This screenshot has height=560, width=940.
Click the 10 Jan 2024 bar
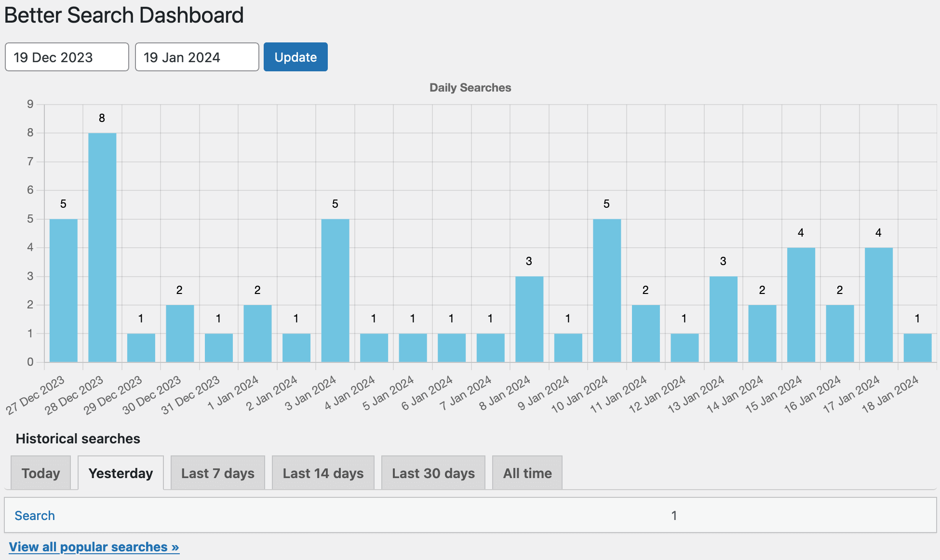coord(607,291)
